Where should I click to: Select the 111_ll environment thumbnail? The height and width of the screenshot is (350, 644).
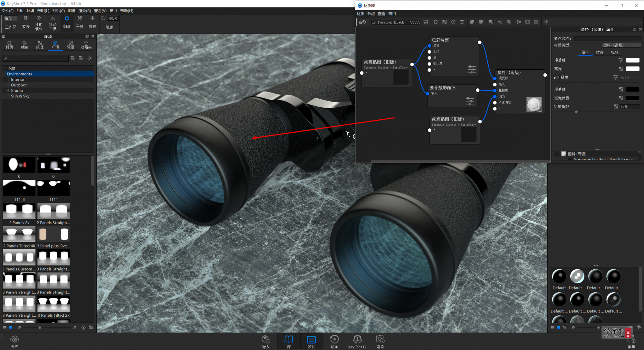pyautogui.click(x=19, y=188)
